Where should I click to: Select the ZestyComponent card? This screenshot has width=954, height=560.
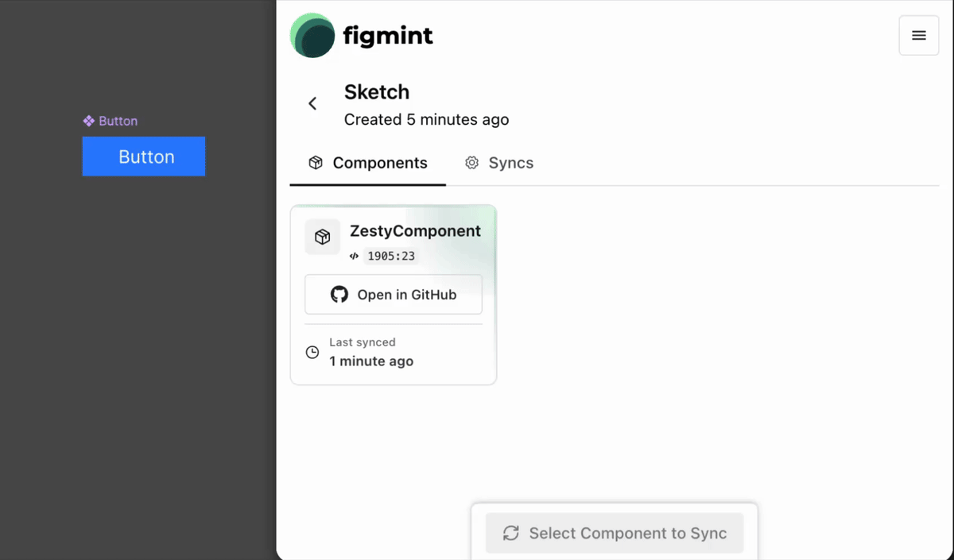[x=394, y=294]
